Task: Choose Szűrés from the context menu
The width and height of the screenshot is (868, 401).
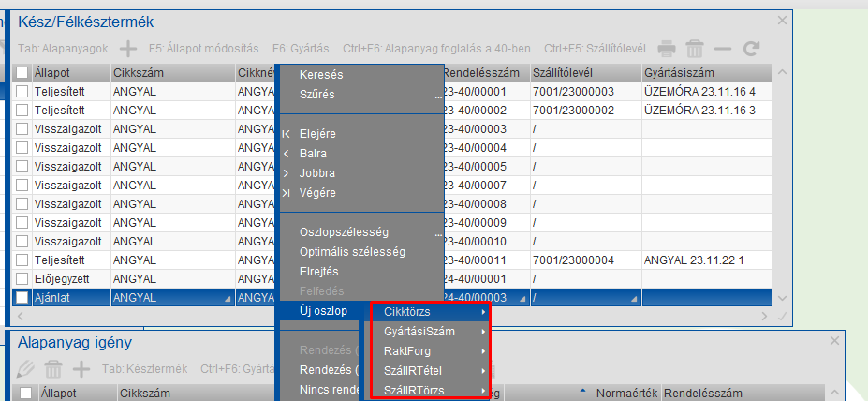Action: (316, 94)
